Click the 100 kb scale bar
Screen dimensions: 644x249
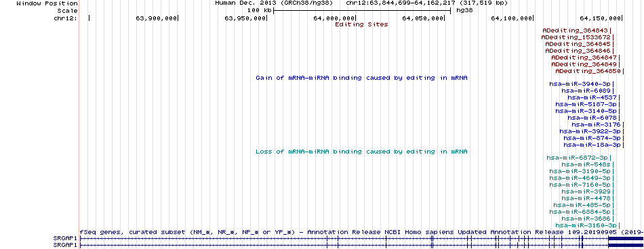[362, 10]
